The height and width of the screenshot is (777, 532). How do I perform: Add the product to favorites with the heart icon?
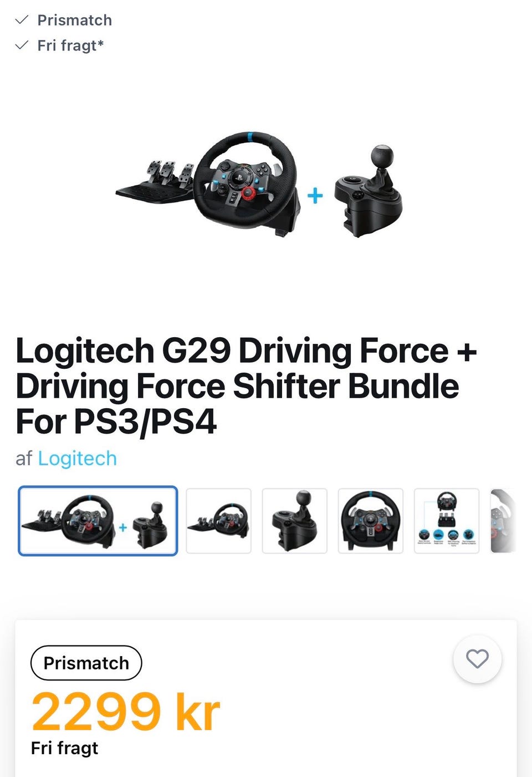tap(477, 659)
